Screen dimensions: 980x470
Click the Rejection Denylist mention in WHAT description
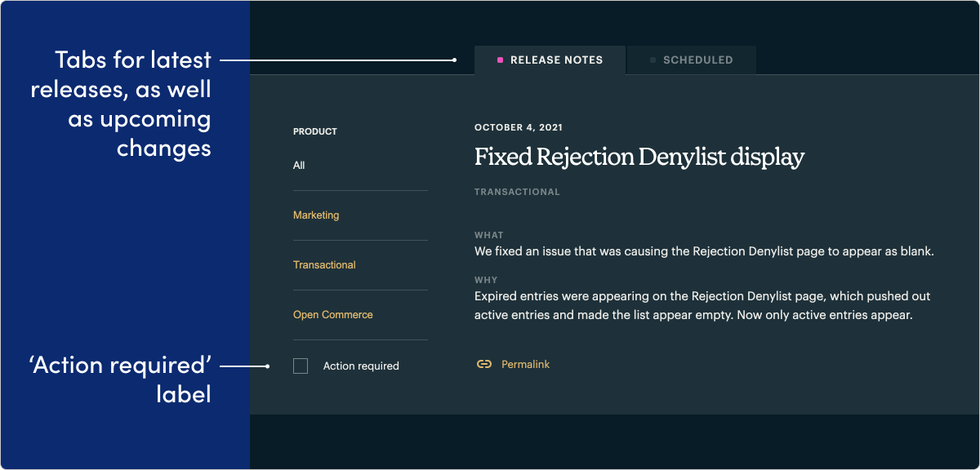pyautogui.click(x=741, y=251)
